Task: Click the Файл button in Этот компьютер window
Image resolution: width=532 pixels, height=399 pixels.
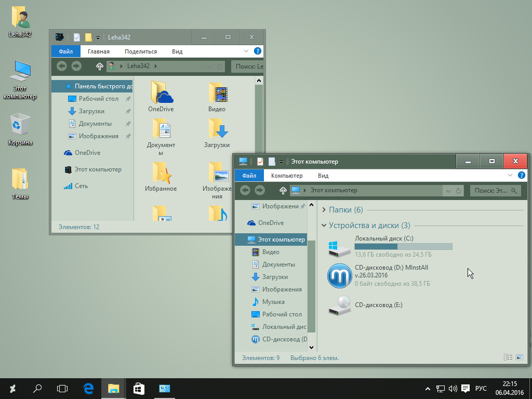Action: pyautogui.click(x=249, y=176)
